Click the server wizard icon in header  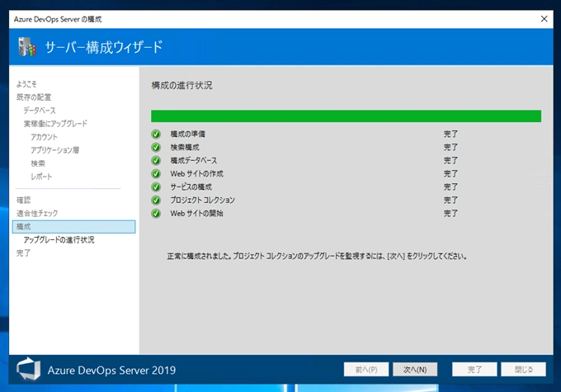tap(27, 46)
